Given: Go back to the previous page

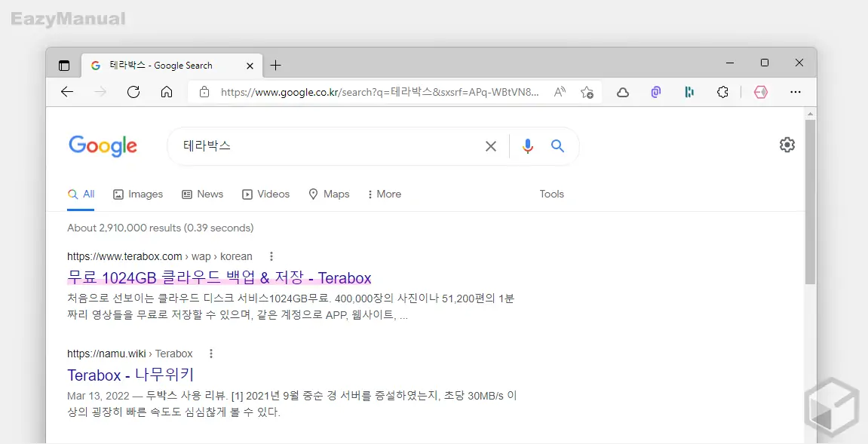Looking at the screenshot, I should 67,92.
